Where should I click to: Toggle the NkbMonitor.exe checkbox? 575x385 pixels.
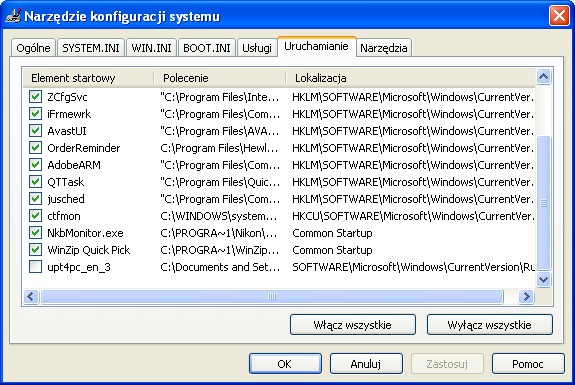(35, 232)
